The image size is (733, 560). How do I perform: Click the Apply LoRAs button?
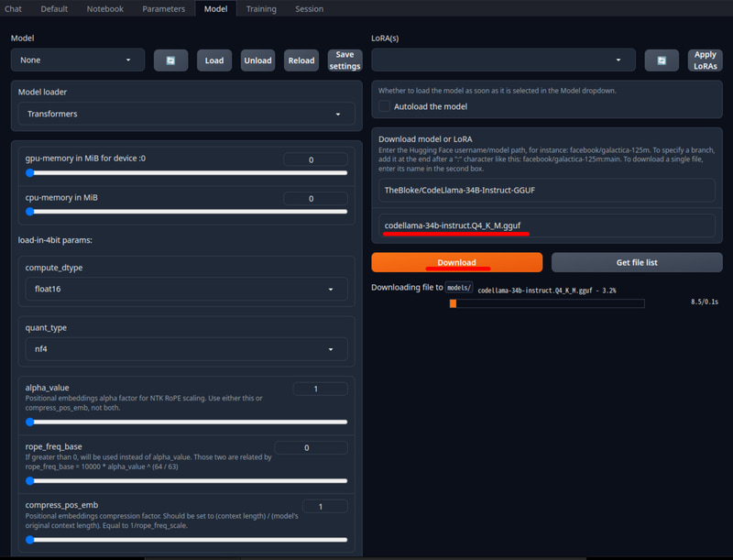click(x=705, y=60)
